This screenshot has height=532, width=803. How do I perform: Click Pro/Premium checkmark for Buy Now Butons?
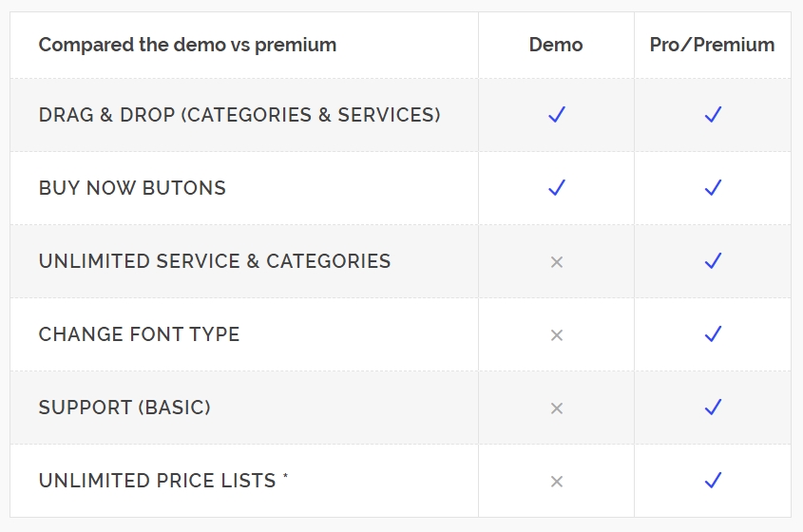pos(713,187)
